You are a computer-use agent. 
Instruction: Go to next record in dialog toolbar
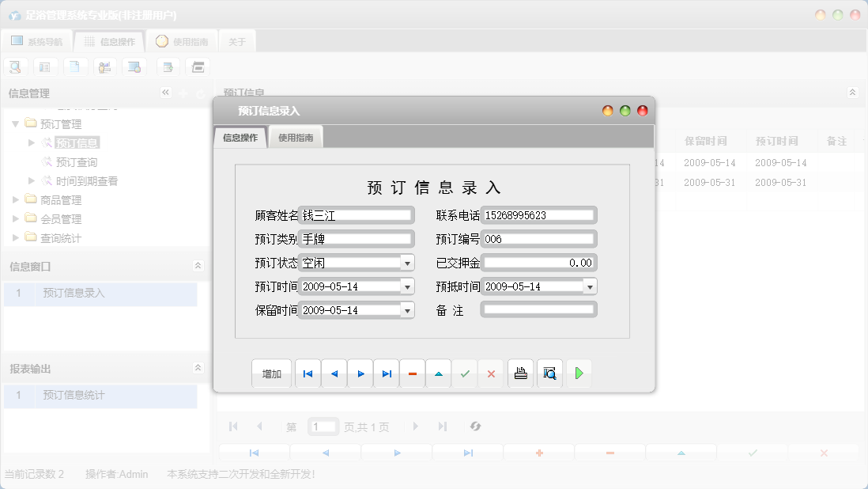pyautogui.click(x=360, y=373)
